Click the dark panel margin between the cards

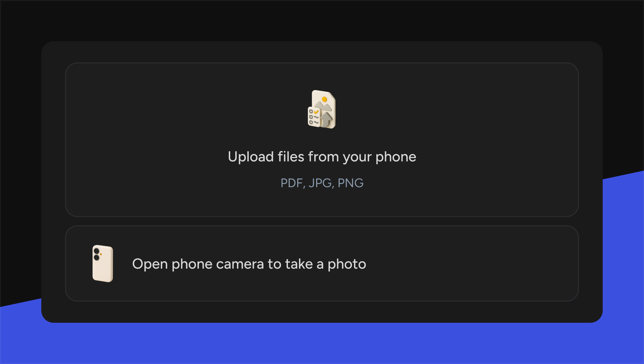pyautogui.click(x=322, y=221)
